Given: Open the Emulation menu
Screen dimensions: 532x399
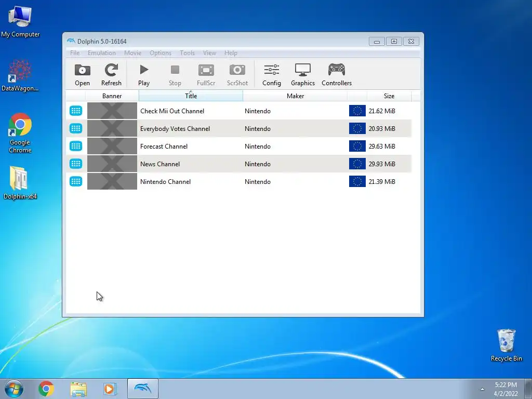Looking at the screenshot, I should [x=101, y=53].
